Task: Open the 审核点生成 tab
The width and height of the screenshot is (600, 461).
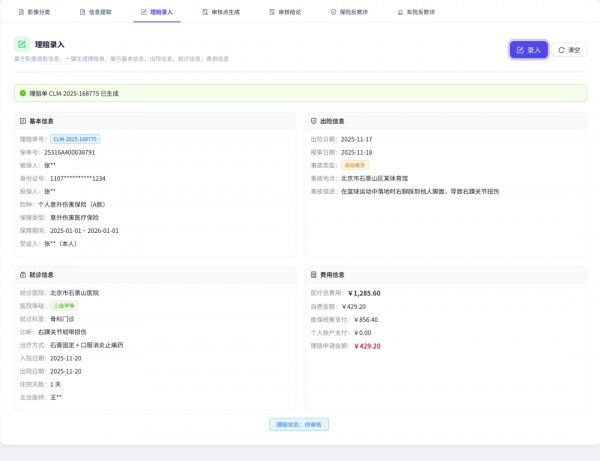Action: pos(220,12)
